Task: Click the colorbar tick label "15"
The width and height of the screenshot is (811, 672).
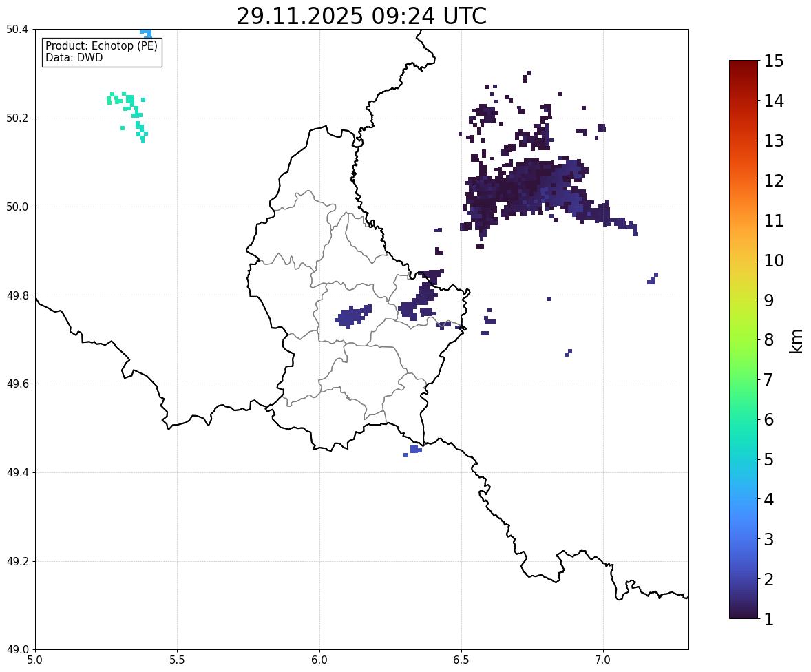Action: [774, 61]
